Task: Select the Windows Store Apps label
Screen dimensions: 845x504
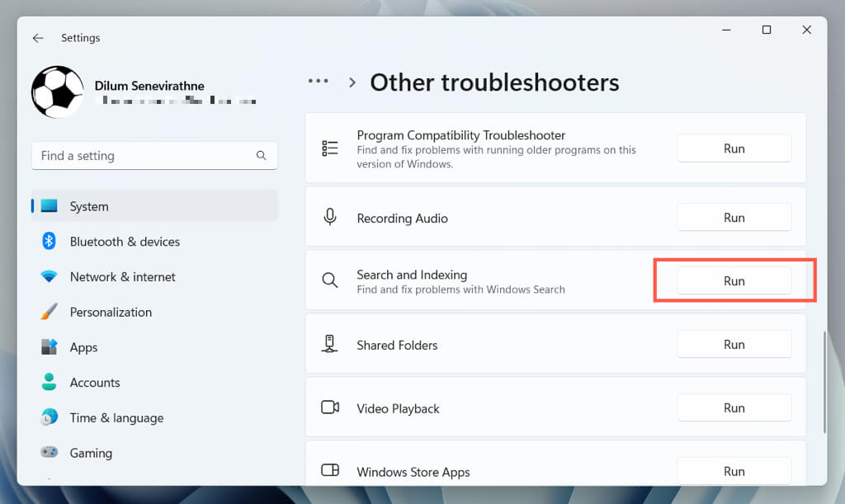Action: pyautogui.click(x=413, y=472)
